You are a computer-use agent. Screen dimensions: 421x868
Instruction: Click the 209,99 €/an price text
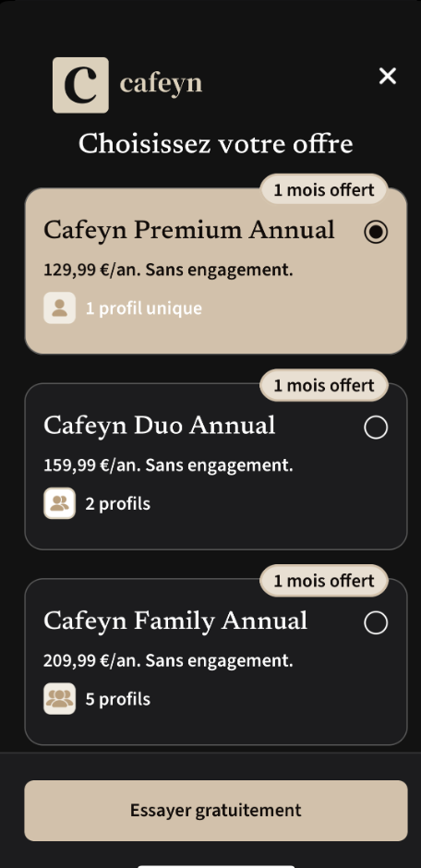click(x=91, y=661)
